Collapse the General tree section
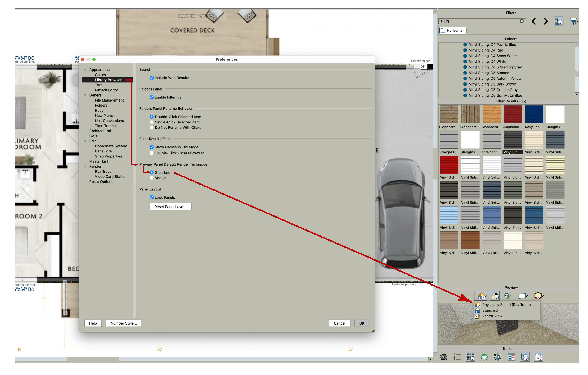 pos(85,95)
